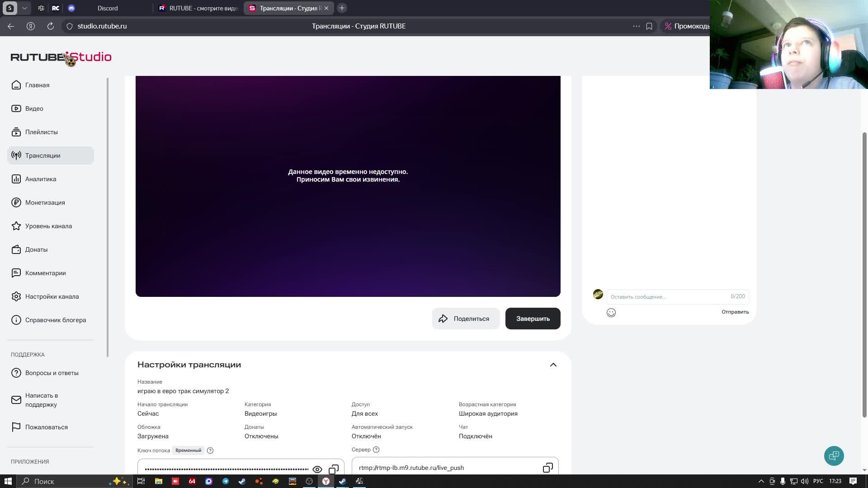Bookmark the page in the address bar
This screenshot has width=868, height=488.
649,26
